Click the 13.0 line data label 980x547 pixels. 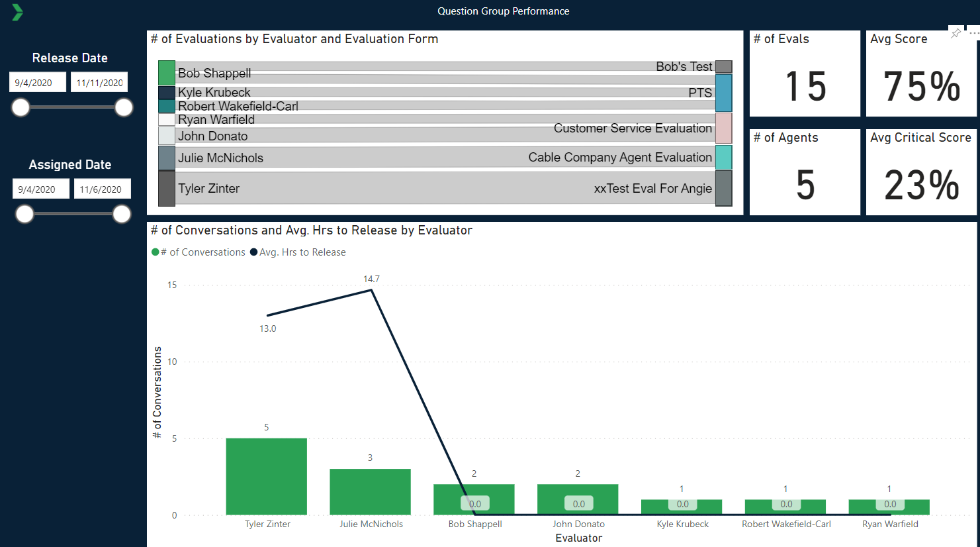tap(267, 328)
